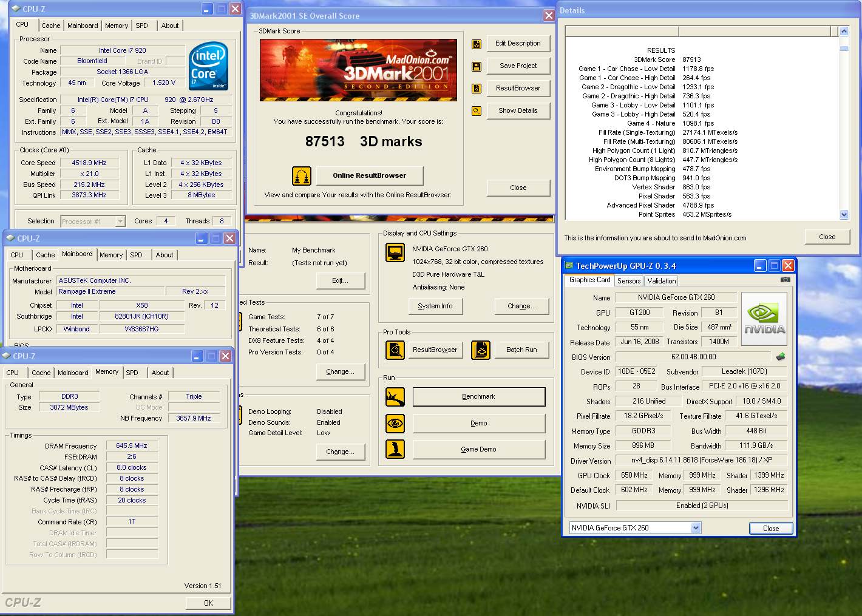Click the Online ResultBrowser people icon
Viewport: 862px width, 616px height.
(x=302, y=176)
